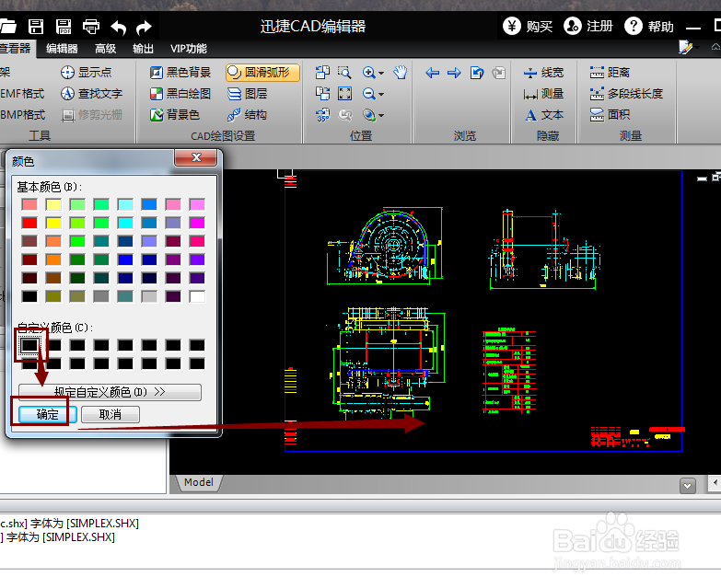This screenshot has width=721, height=588.
Task: Open the 帮助 help button
Action: click(649, 26)
